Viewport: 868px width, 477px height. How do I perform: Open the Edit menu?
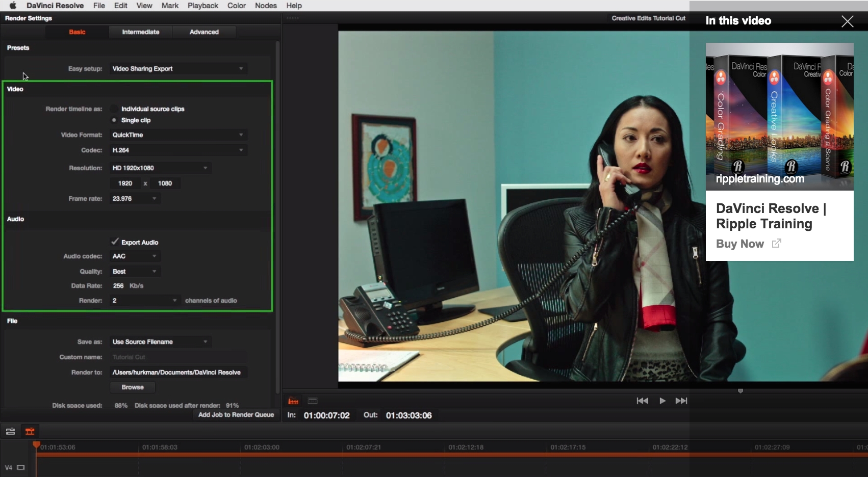point(121,6)
